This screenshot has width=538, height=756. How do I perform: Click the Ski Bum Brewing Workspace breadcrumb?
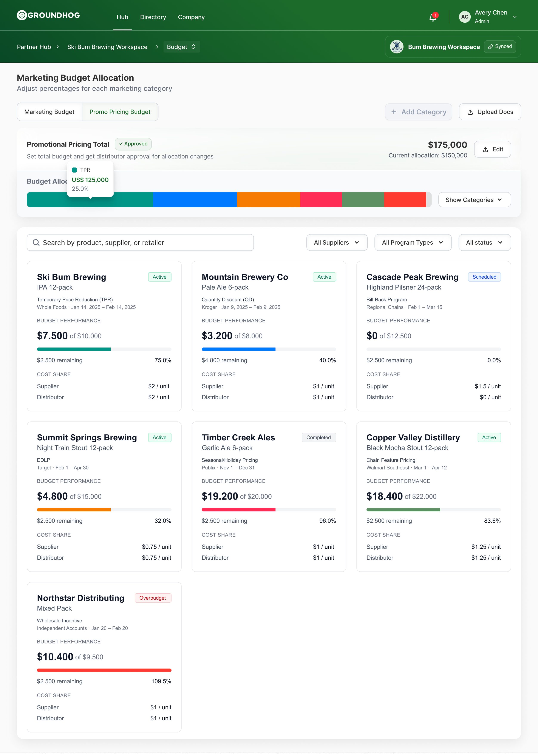(107, 47)
